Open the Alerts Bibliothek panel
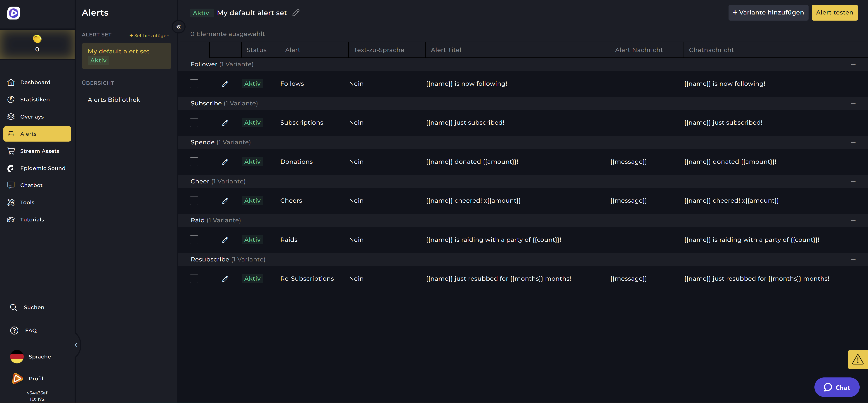868x403 pixels. [x=113, y=100]
